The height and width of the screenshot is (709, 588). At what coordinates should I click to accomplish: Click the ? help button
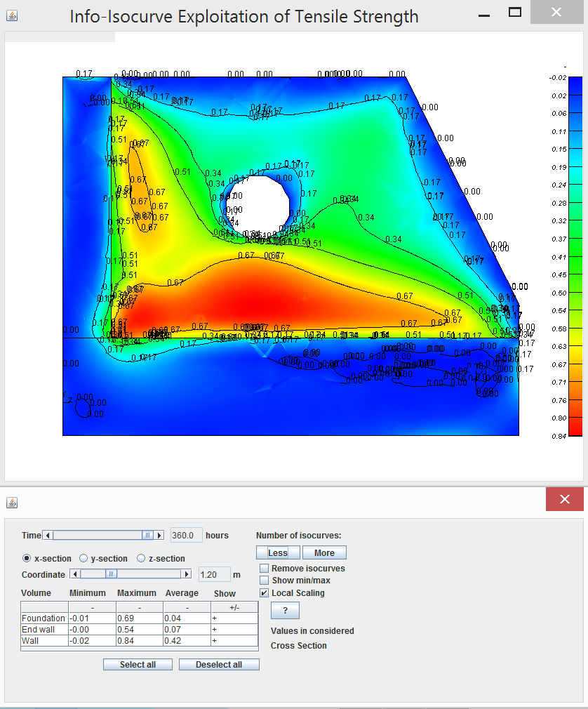click(x=285, y=611)
